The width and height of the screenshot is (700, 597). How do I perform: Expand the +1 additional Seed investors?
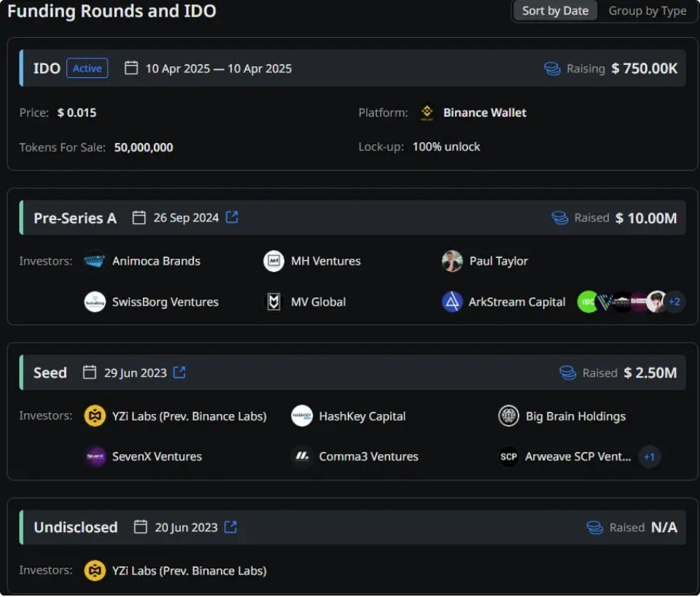click(650, 457)
